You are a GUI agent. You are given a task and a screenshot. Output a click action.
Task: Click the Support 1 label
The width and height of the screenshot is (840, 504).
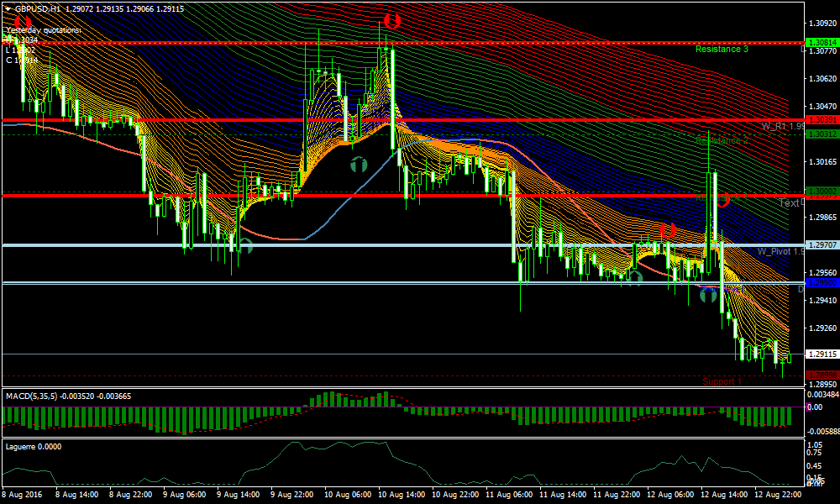click(x=722, y=381)
